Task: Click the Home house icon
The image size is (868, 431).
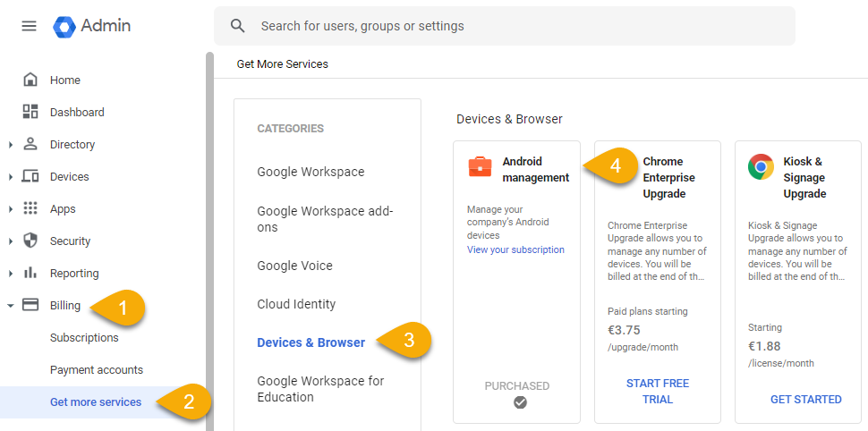Action: point(30,80)
